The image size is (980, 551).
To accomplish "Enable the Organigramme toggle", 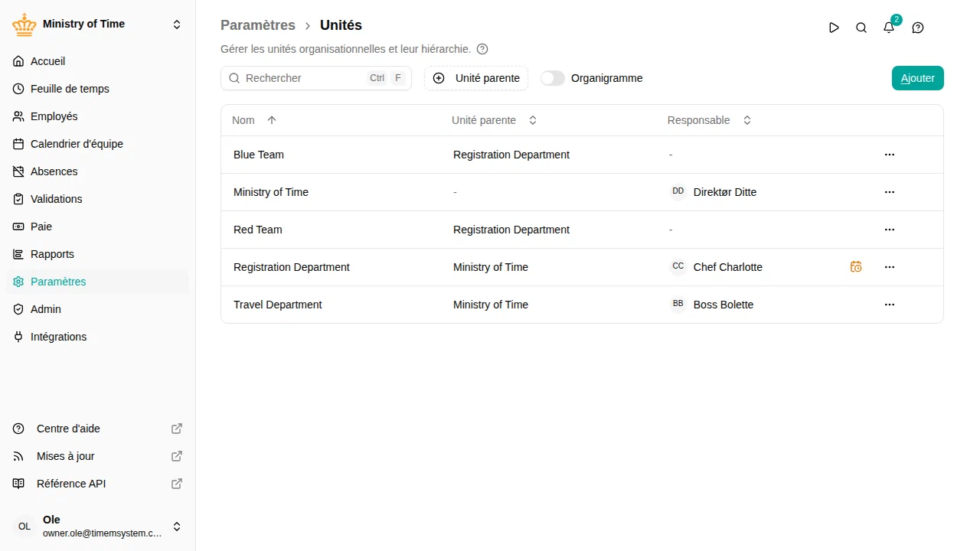I will (x=553, y=78).
